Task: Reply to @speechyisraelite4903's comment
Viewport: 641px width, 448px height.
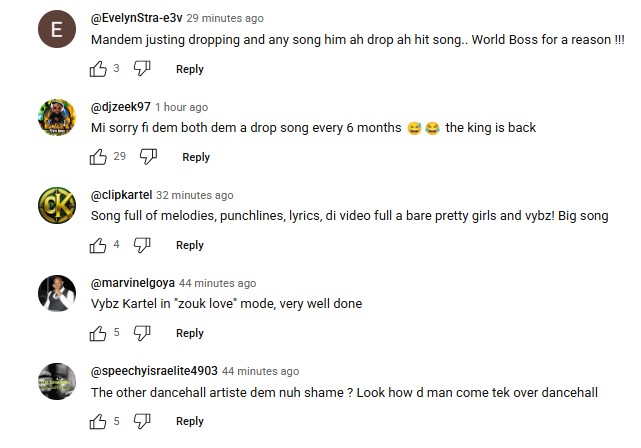Action: point(190,421)
